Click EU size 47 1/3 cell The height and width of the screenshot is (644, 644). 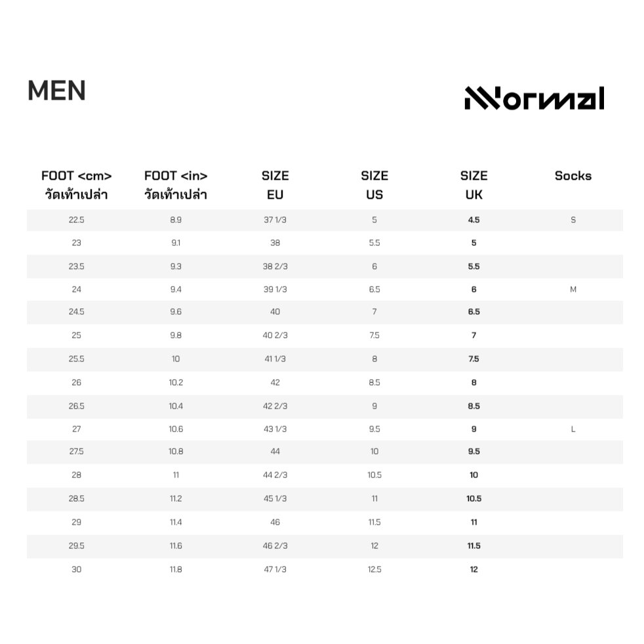275,569
